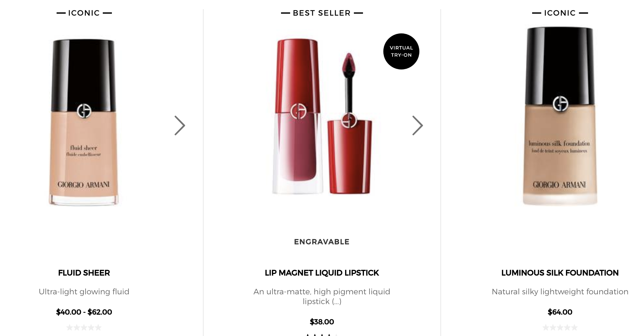Click the LIP MAGNET LIQUID LIPSTICK title

point(322,273)
